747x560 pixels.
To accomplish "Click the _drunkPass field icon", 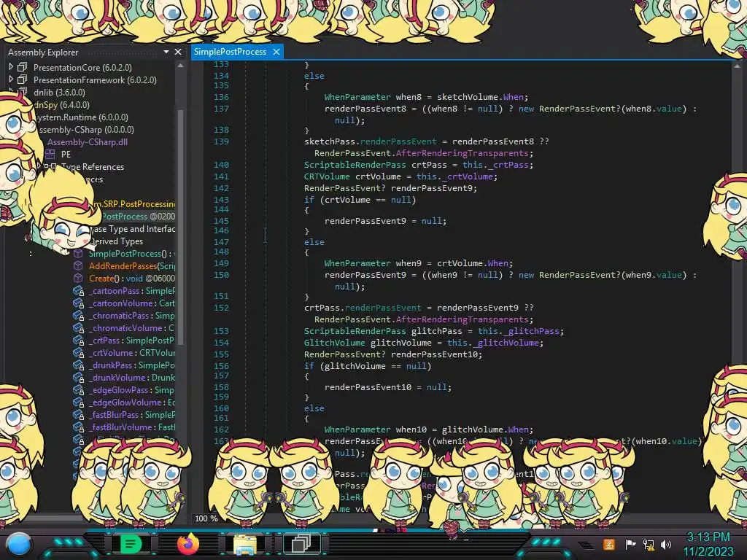I will point(78,365).
